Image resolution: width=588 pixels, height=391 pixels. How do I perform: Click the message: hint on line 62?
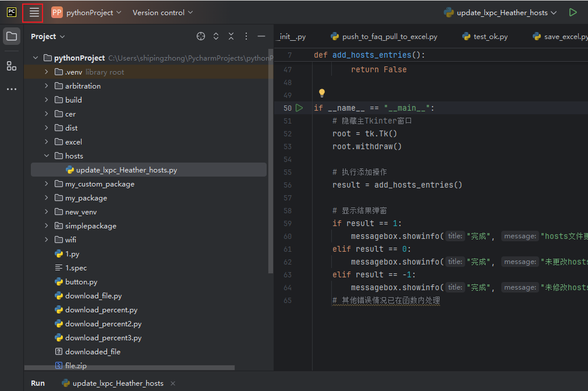click(520, 262)
